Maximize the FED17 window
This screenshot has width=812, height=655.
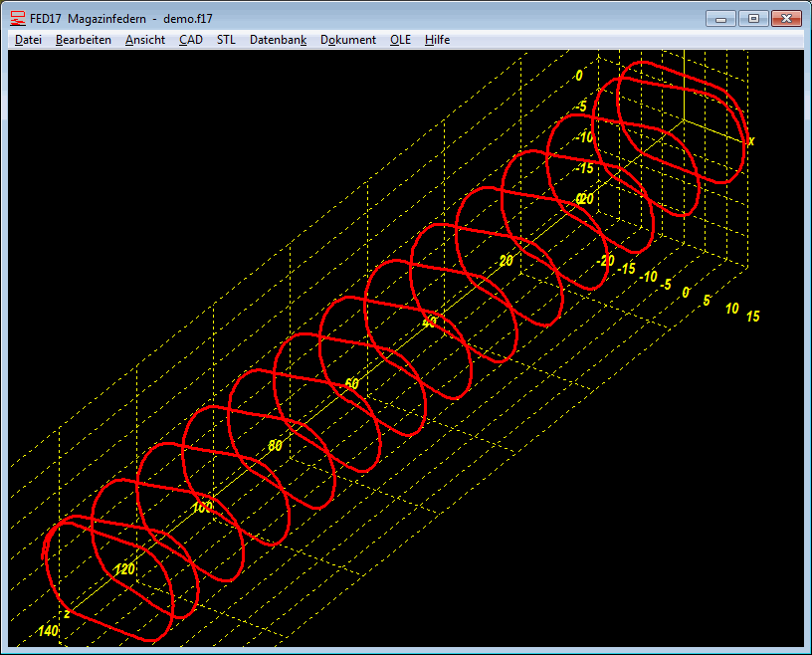pyautogui.click(x=753, y=19)
